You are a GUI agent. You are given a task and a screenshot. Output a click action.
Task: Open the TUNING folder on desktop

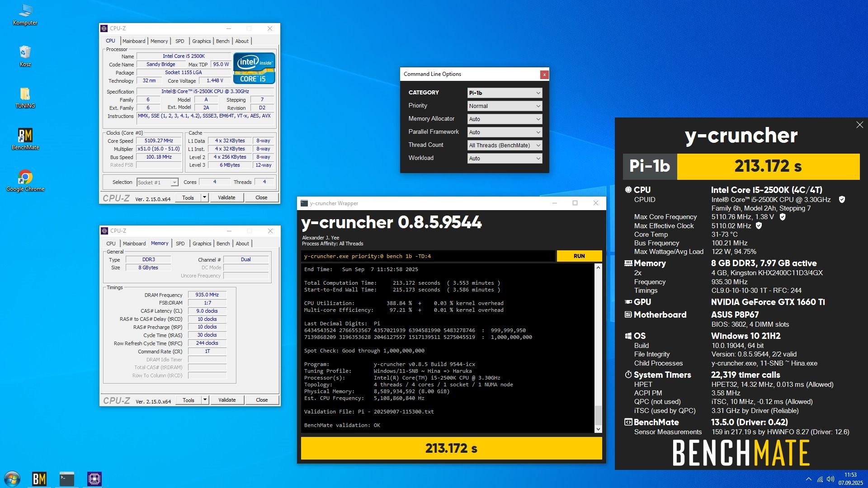tap(25, 94)
